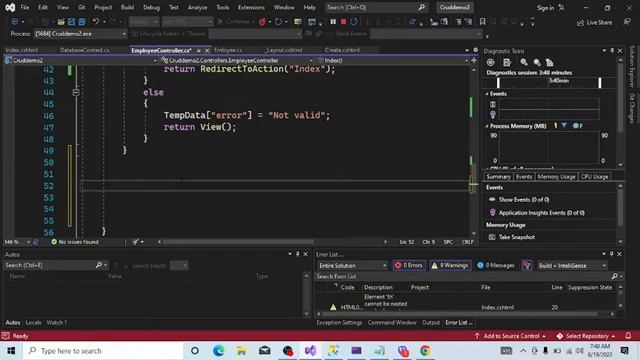Click the Diagnostic Tools zoom out icon

[537, 62]
